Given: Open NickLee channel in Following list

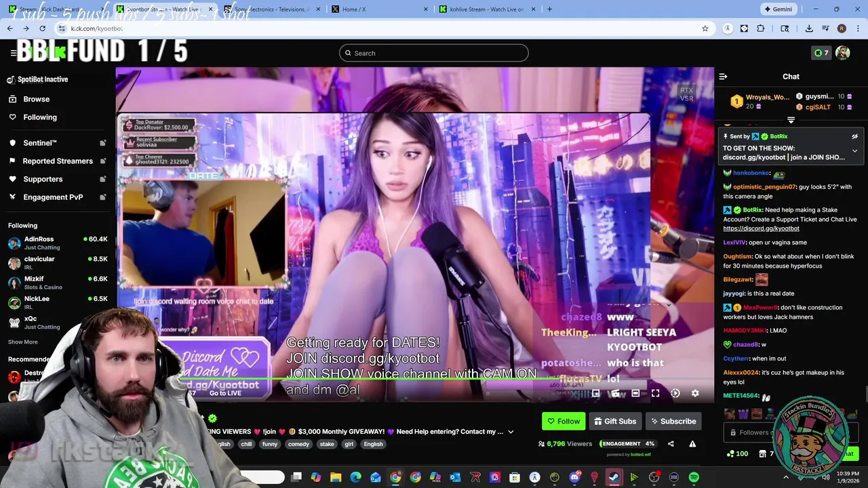Looking at the screenshot, I should tap(58, 302).
